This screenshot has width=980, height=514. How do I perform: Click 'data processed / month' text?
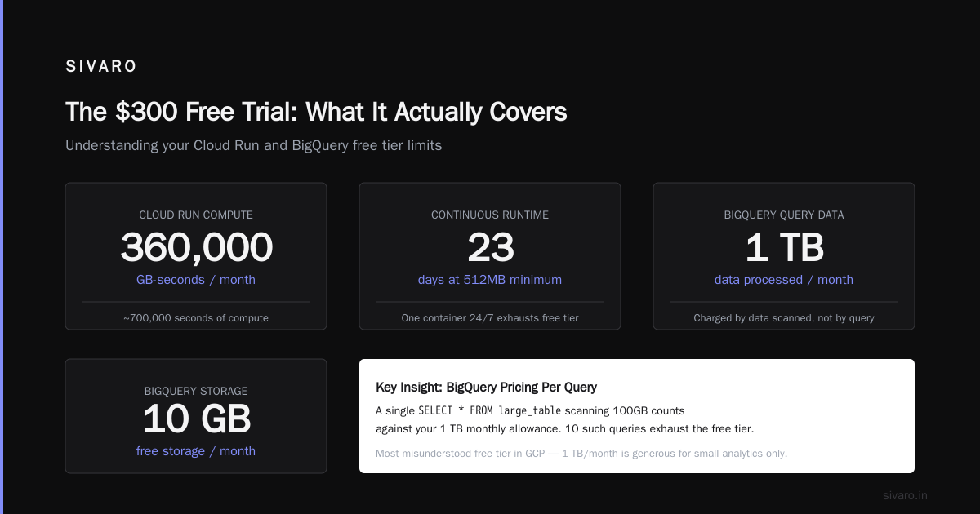click(784, 280)
